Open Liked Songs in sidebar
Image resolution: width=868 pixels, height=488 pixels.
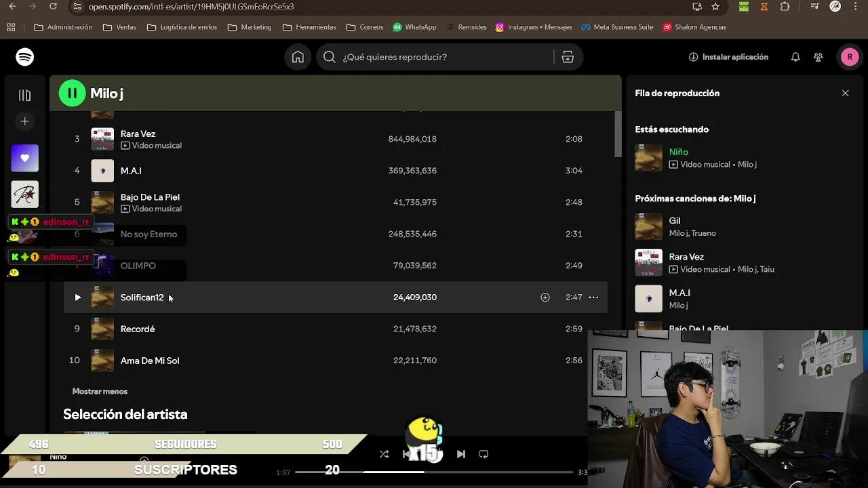click(25, 158)
